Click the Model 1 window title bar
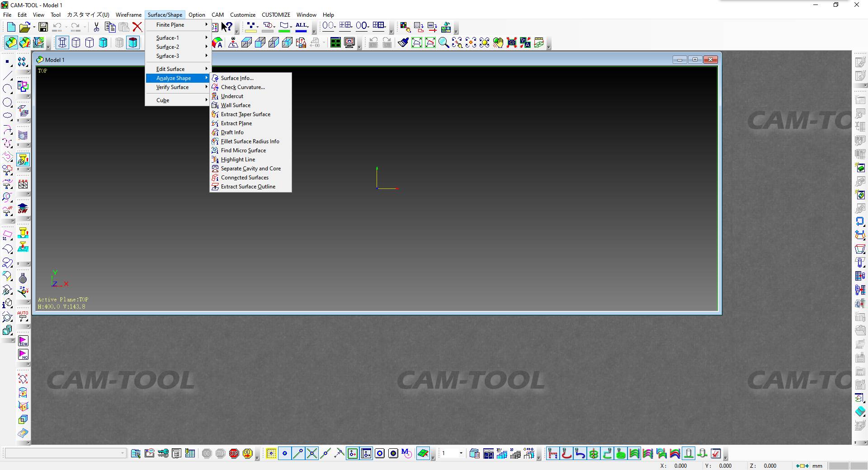Viewport: 868px width, 470px height. 353,60
